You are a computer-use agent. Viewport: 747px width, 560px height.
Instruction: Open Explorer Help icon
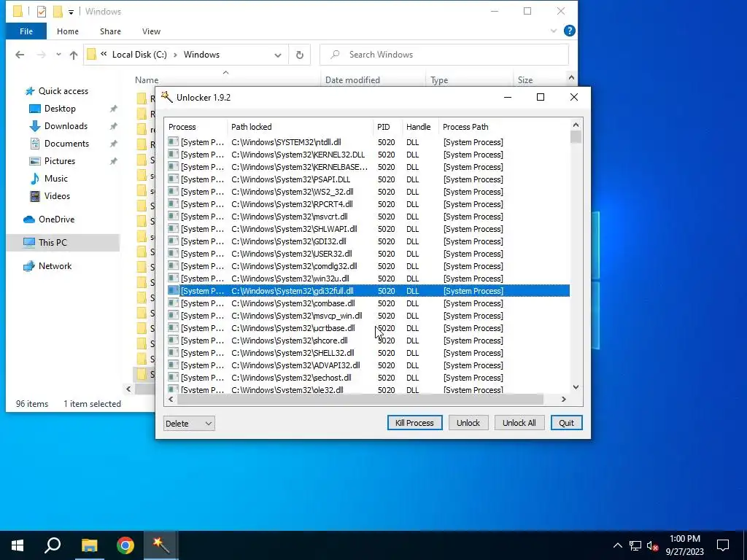tap(569, 31)
